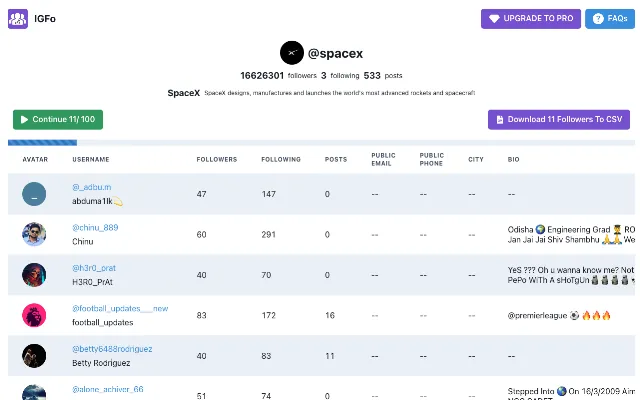This screenshot has width=640, height=400.
Task: Click the USERNAME column header
Action: point(91,160)
